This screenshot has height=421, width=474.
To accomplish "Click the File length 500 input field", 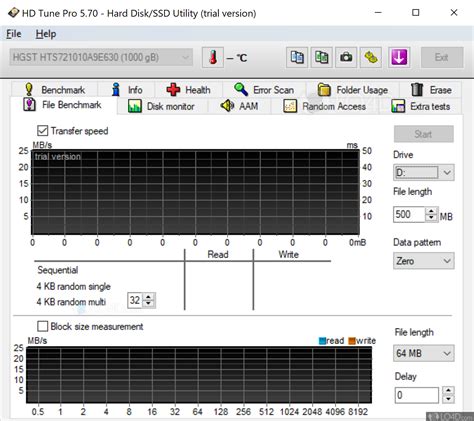I will 409,214.
